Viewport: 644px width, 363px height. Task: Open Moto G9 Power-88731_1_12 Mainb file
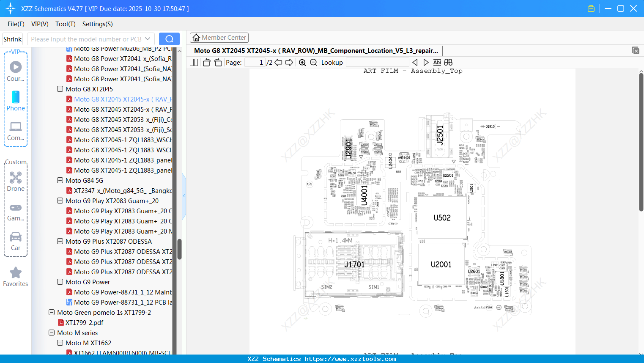pyautogui.click(x=123, y=292)
